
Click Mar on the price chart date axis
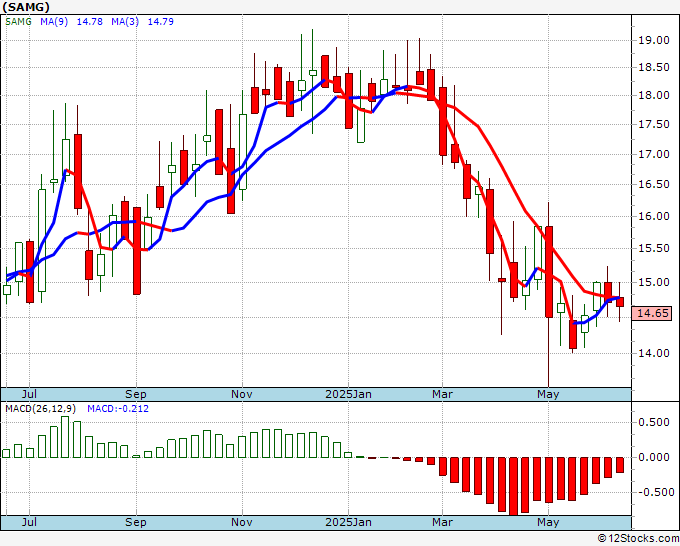click(442, 394)
